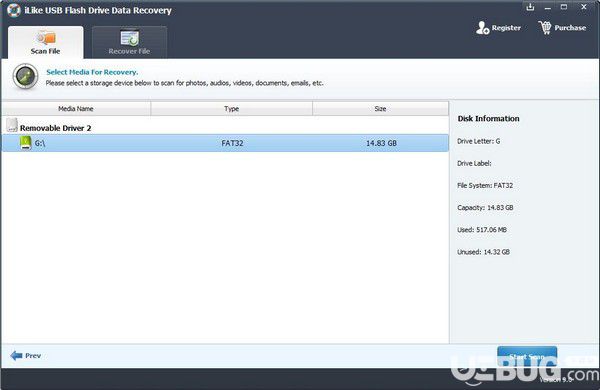Click the green G:\ drive icon
This screenshot has height=390, width=600.
pos(26,143)
